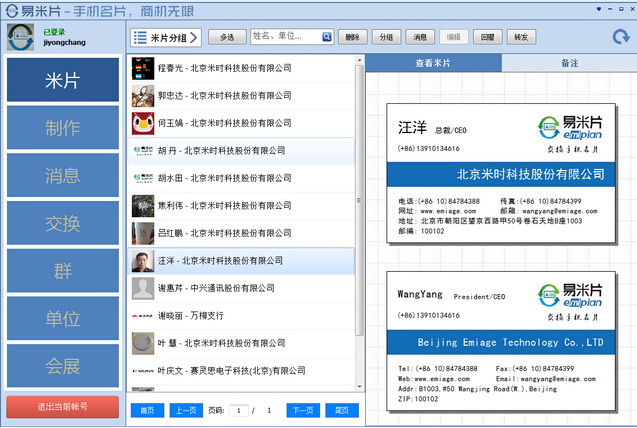The height and width of the screenshot is (428, 637).
Task: Click 胡 丹's company logo avatar
Action: coord(143,151)
